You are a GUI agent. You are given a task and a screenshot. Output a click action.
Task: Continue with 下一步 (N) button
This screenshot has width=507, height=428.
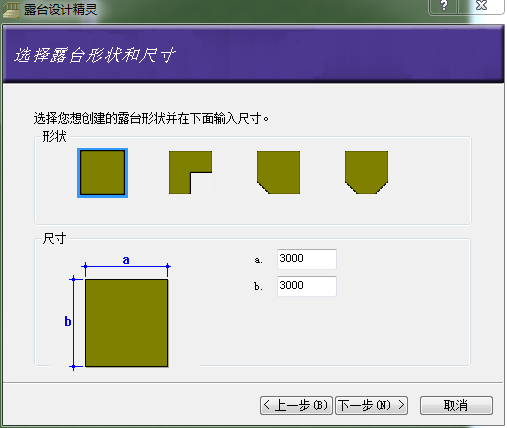click(371, 405)
